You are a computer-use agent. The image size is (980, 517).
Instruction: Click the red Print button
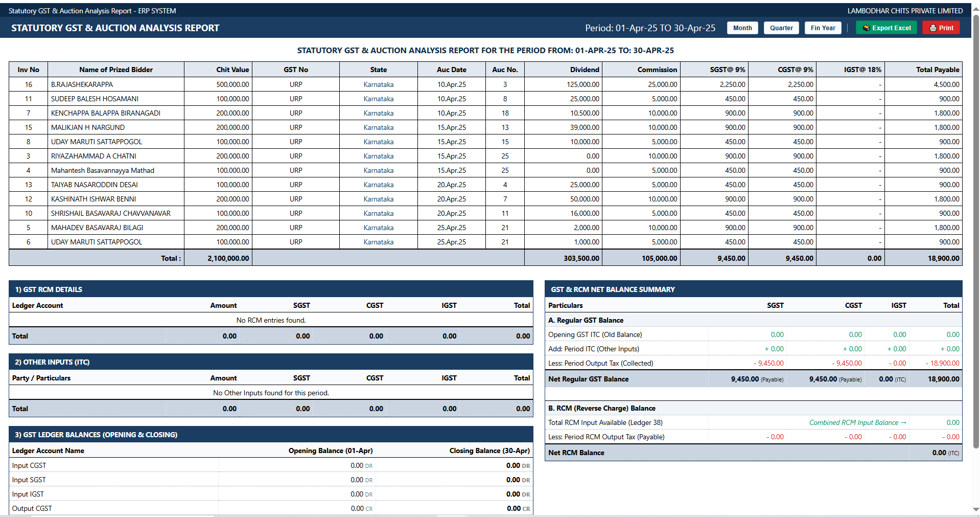coord(941,28)
